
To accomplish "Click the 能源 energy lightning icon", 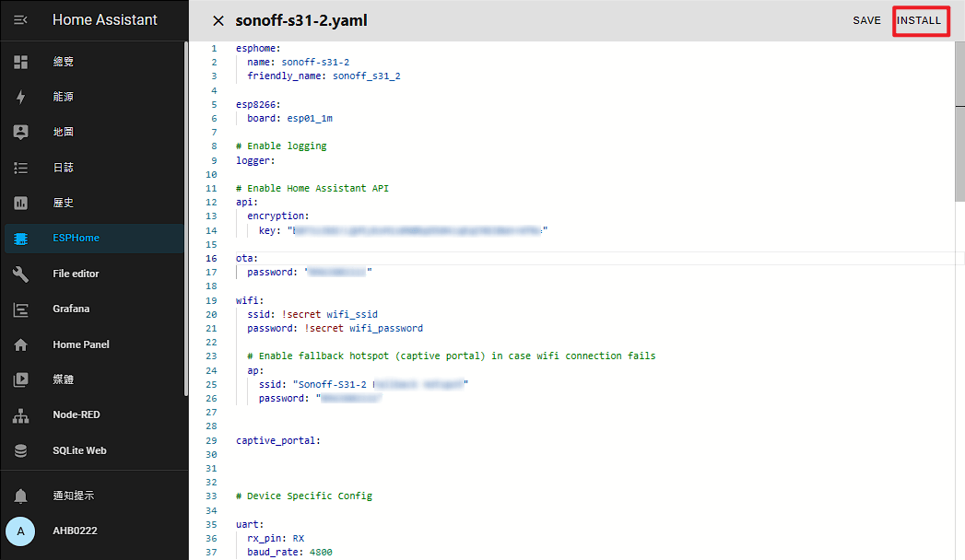I will click(x=20, y=96).
